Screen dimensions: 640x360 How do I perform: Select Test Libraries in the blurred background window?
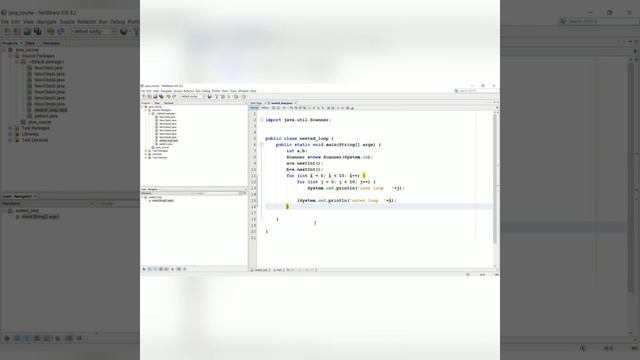point(35,140)
